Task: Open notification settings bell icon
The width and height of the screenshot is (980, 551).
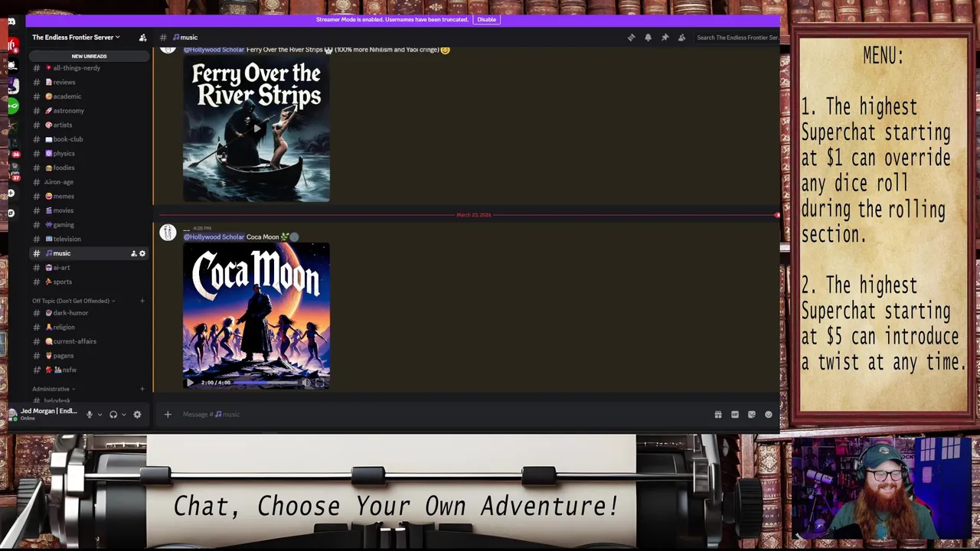Action: click(648, 37)
